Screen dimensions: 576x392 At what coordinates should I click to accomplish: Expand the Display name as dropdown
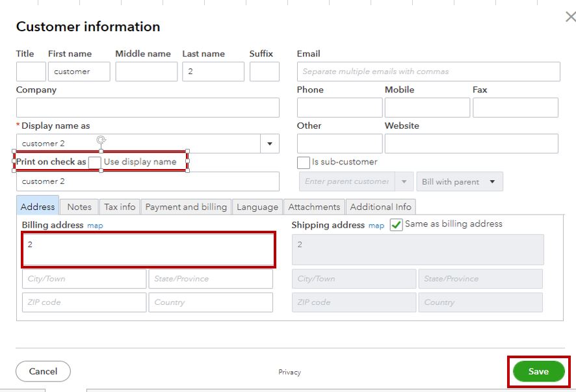click(270, 144)
